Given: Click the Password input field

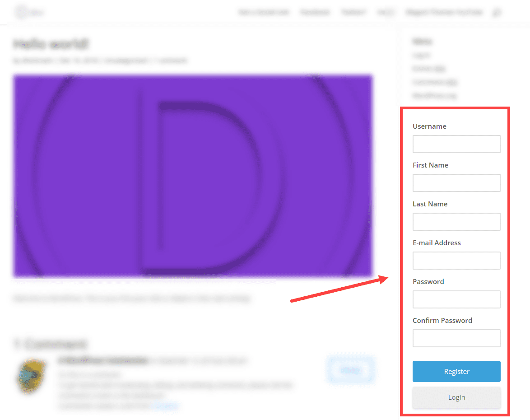Looking at the screenshot, I should pos(456,299).
